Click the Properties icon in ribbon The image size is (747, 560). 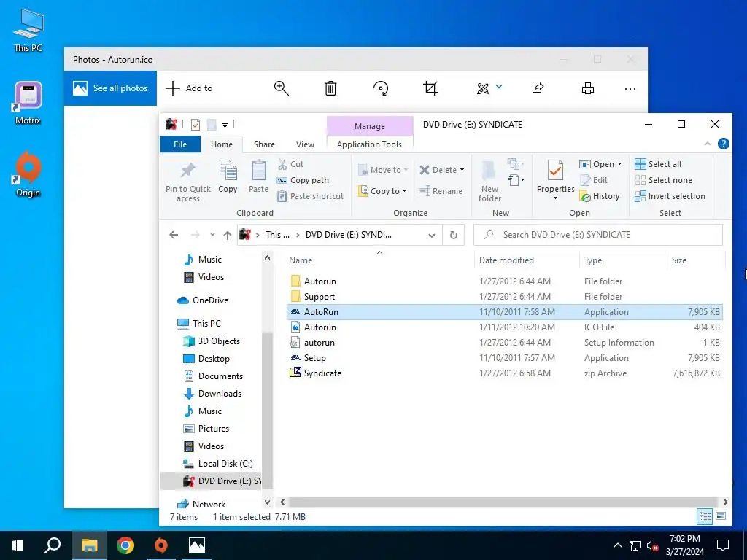tap(555, 171)
